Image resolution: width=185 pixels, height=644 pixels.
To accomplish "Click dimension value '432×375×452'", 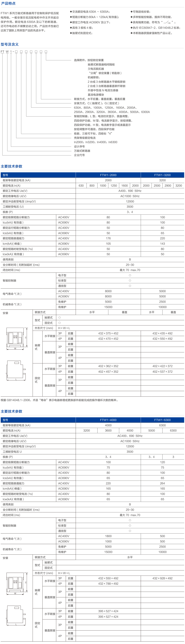I will pos(108,333).
